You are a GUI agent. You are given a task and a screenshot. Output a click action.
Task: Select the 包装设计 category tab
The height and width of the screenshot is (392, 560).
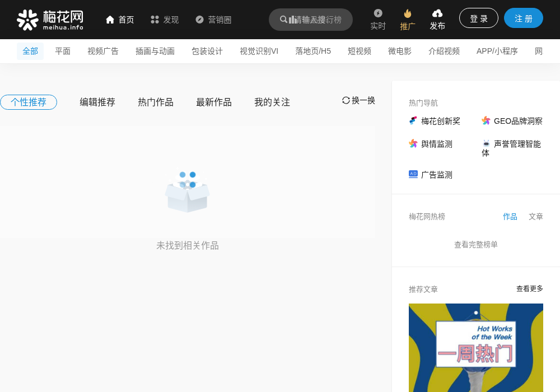[207, 51]
